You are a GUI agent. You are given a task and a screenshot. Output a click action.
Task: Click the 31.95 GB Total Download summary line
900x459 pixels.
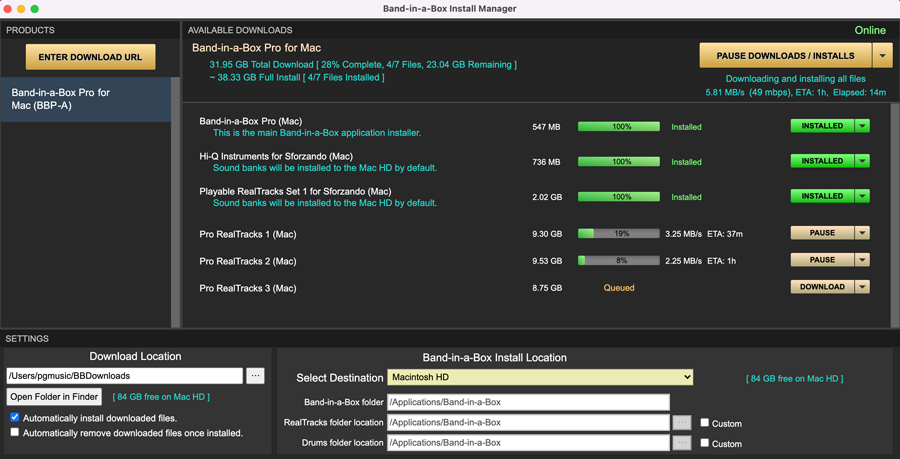pos(363,65)
